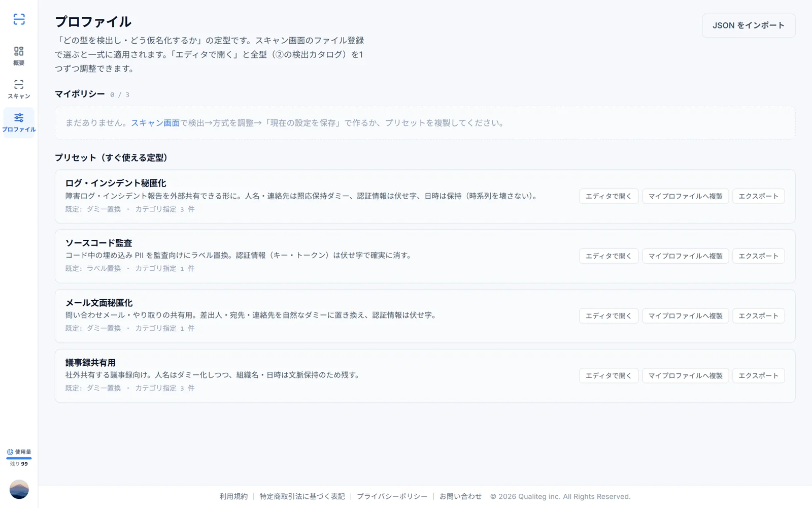The image size is (812, 508).
Task: Export the ソースコード監査 preset
Action: coord(758,256)
